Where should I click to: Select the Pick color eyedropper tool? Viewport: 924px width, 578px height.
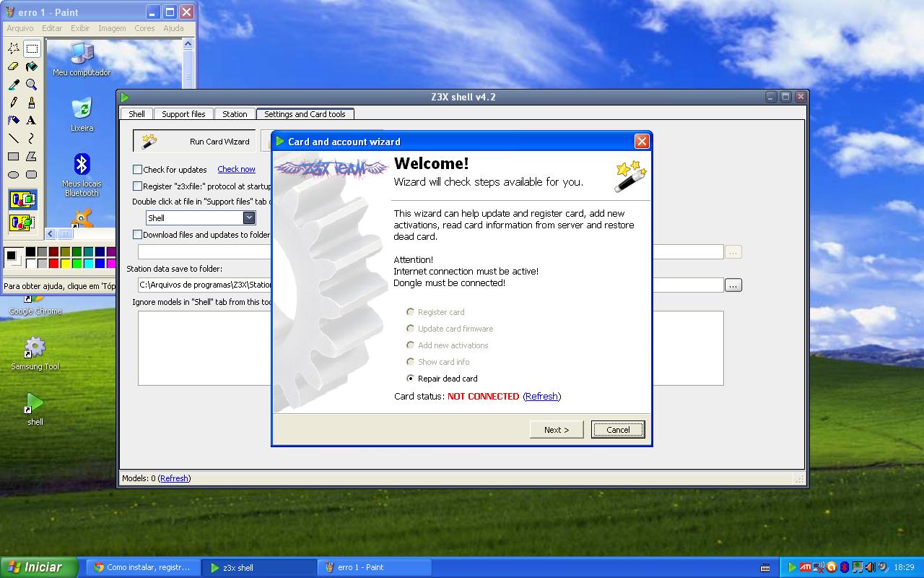pos(13,85)
